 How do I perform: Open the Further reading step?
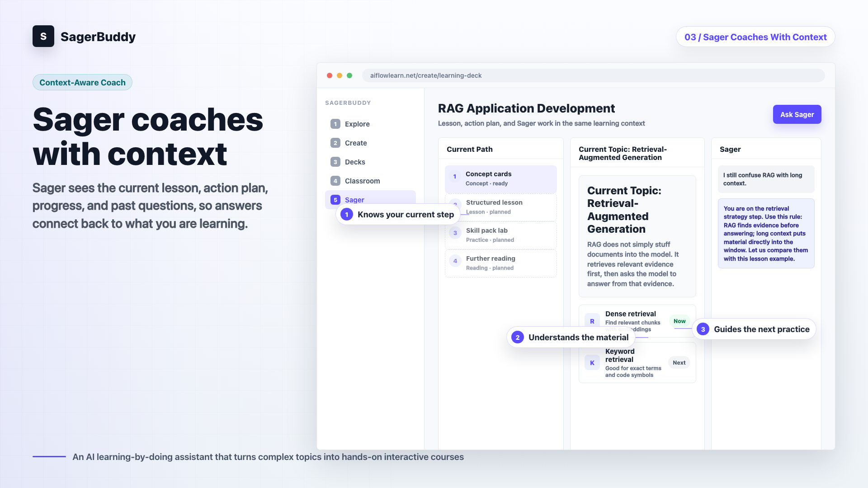[501, 263]
